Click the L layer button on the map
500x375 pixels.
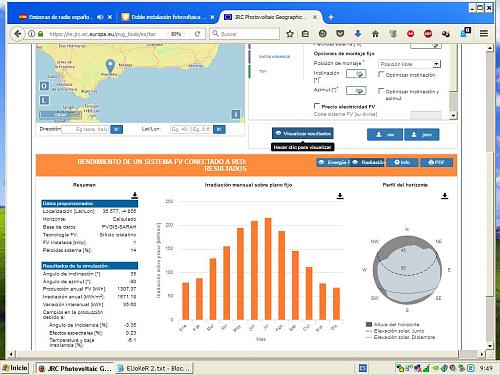pyautogui.click(x=44, y=100)
